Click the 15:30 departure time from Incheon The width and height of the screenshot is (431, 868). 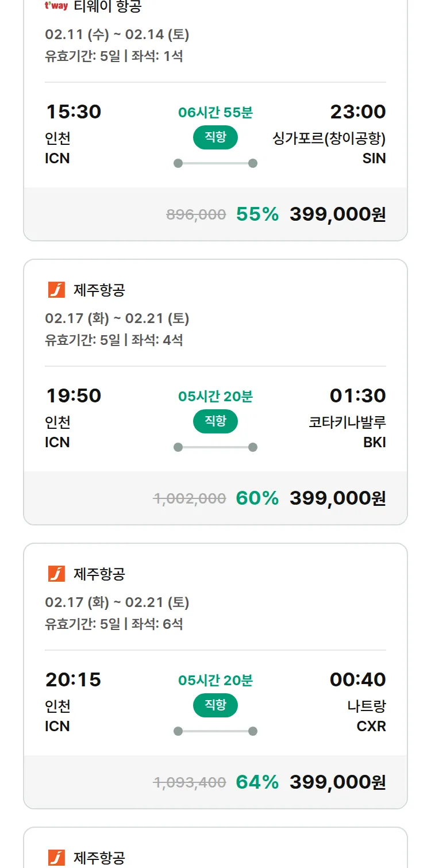click(x=73, y=112)
